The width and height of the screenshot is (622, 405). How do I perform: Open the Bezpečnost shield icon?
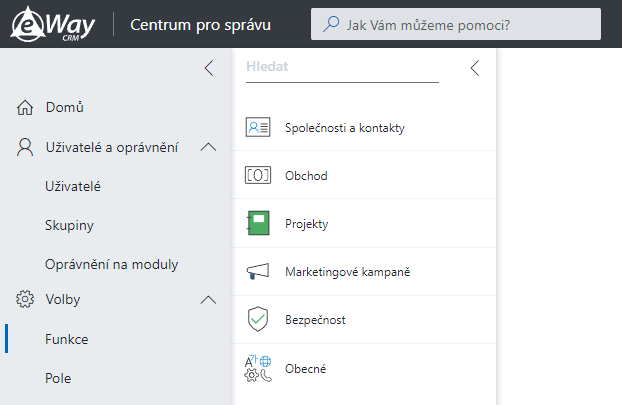coord(258,319)
